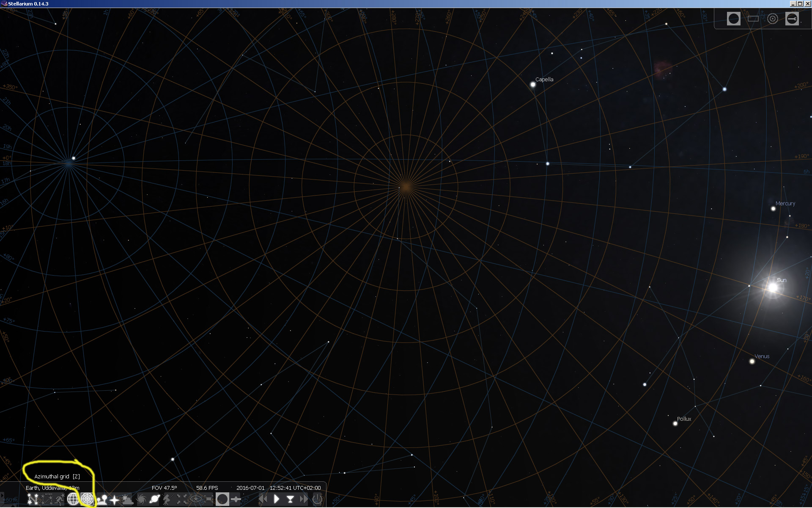Decrease time speed with rewind button
This screenshot has height=508, width=812.
[x=263, y=499]
